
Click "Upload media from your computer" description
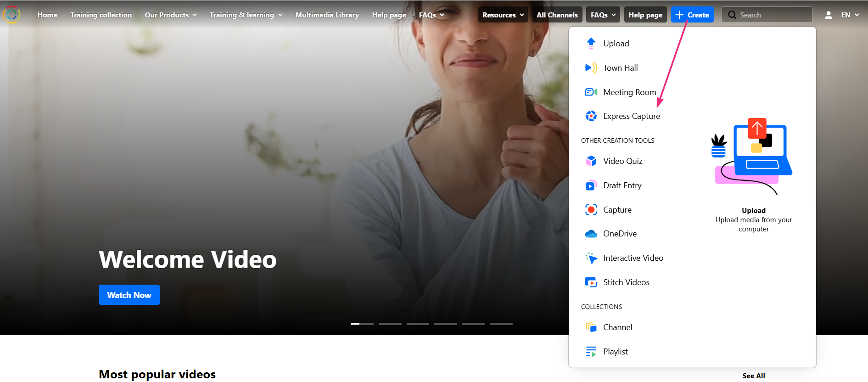coord(754,225)
